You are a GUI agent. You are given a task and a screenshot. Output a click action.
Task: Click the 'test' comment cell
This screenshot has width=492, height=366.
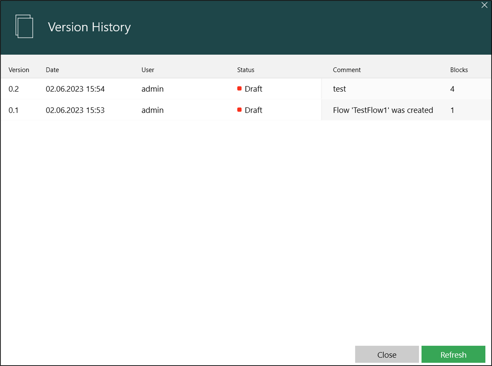tap(339, 89)
